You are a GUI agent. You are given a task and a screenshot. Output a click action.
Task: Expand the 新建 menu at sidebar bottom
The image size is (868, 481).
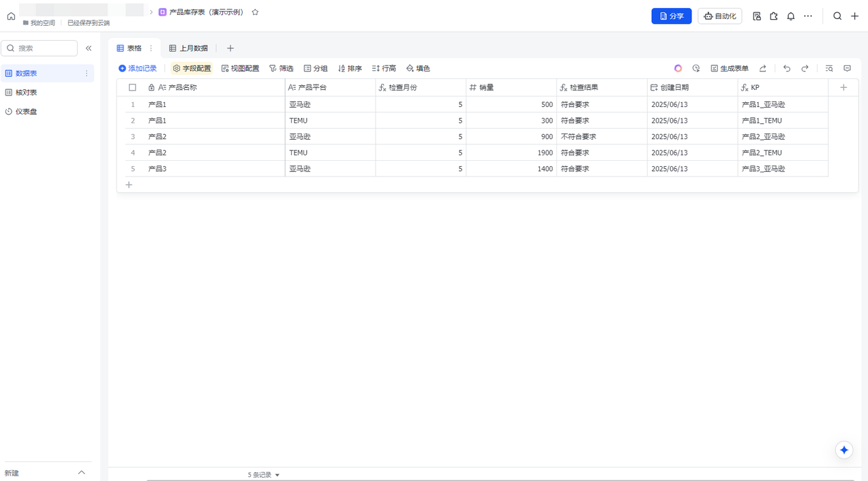(x=81, y=472)
